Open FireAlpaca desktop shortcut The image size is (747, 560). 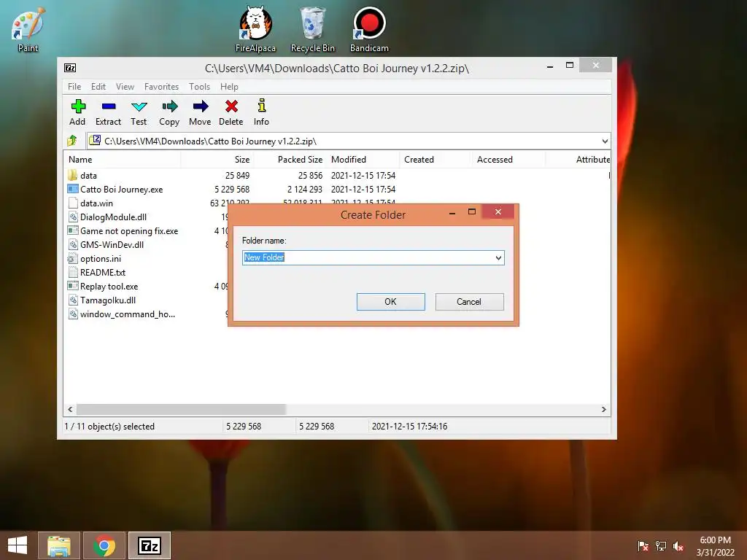255,28
